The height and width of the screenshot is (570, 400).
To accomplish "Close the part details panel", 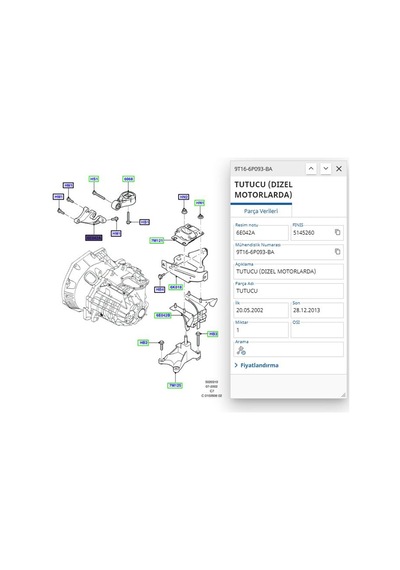I will [339, 169].
